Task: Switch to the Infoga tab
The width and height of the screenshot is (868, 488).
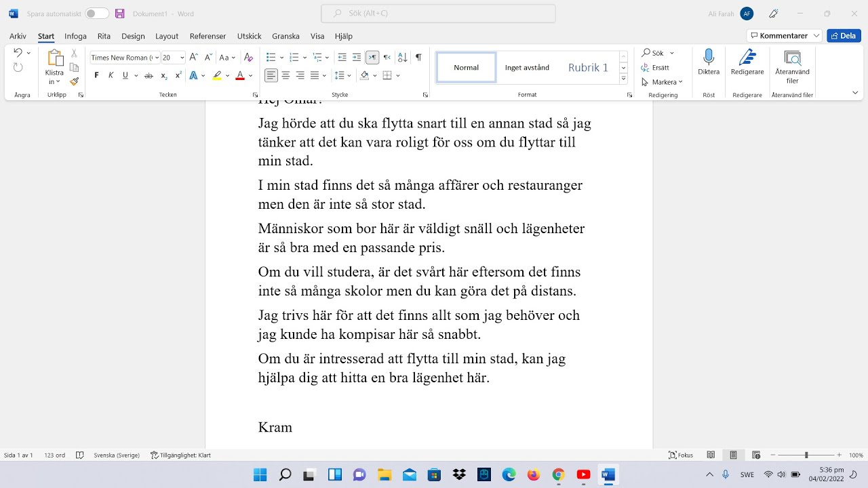Action: pos(75,36)
